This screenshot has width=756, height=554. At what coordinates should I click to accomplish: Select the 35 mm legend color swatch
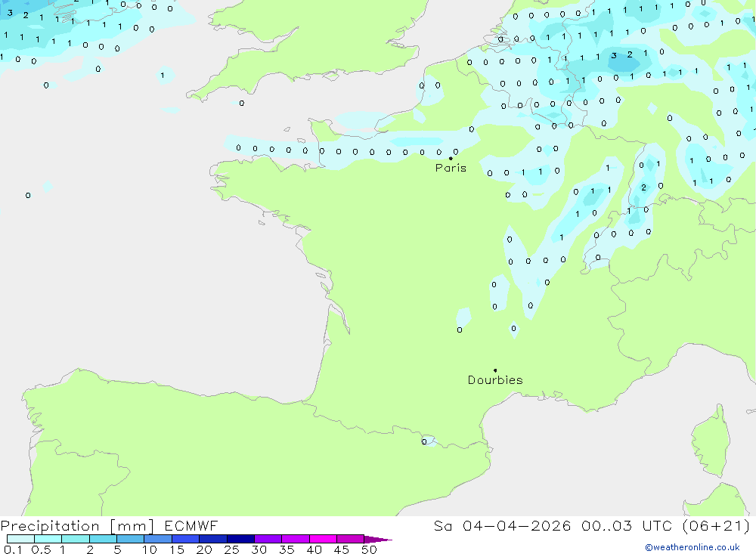(296, 539)
